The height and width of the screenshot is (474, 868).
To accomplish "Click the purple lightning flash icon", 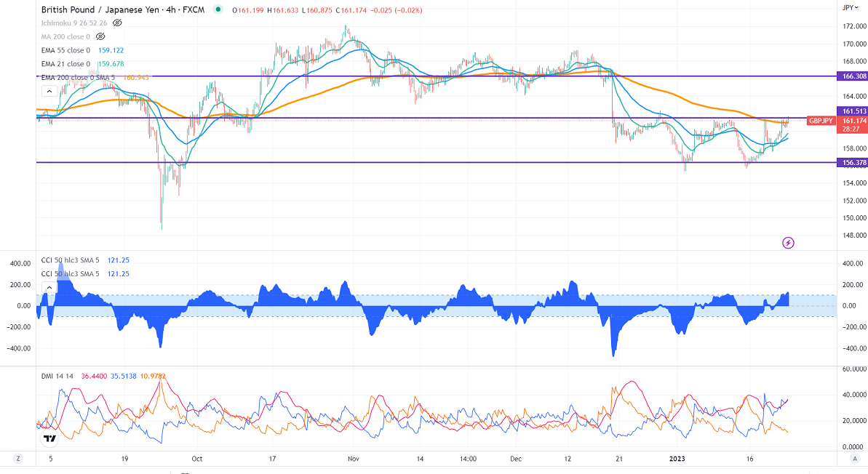I will (x=788, y=242).
